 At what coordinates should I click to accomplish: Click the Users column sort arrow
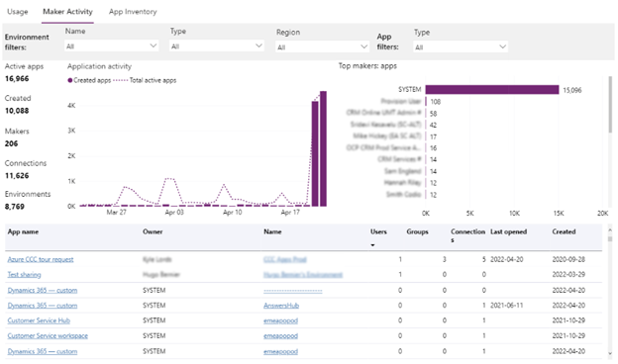pyautogui.click(x=372, y=245)
